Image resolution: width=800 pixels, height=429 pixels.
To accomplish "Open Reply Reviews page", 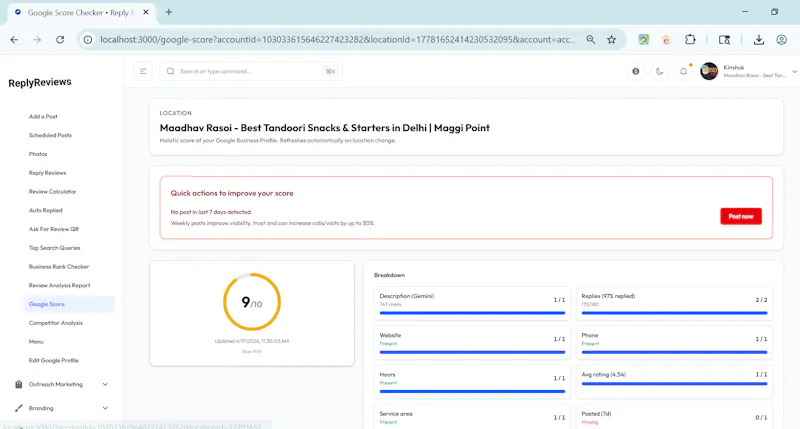I will point(47,173).
